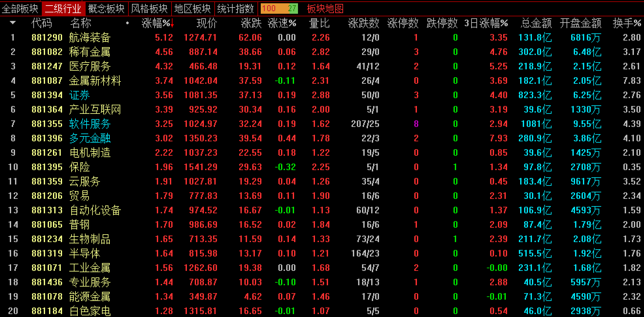Click the 7.83 turnover for 金属新材料
The image size is (644, 317).
click(x=632, y=81)
